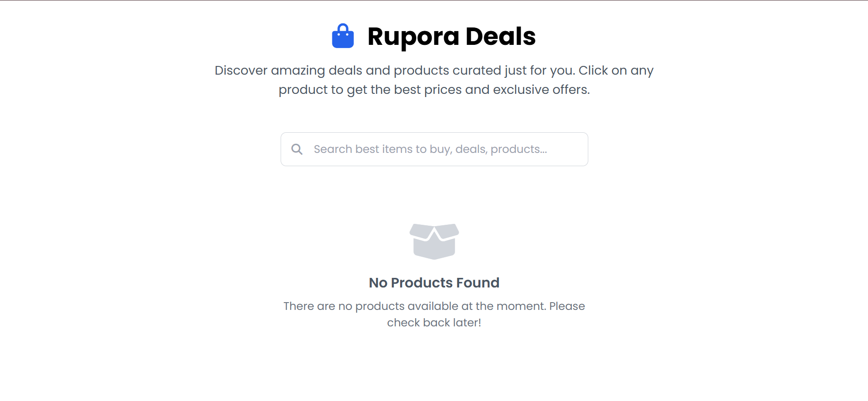The image size is (868, 401).
Task: Click the dark maroon bar at the top
Action: (x=434, y=2)
